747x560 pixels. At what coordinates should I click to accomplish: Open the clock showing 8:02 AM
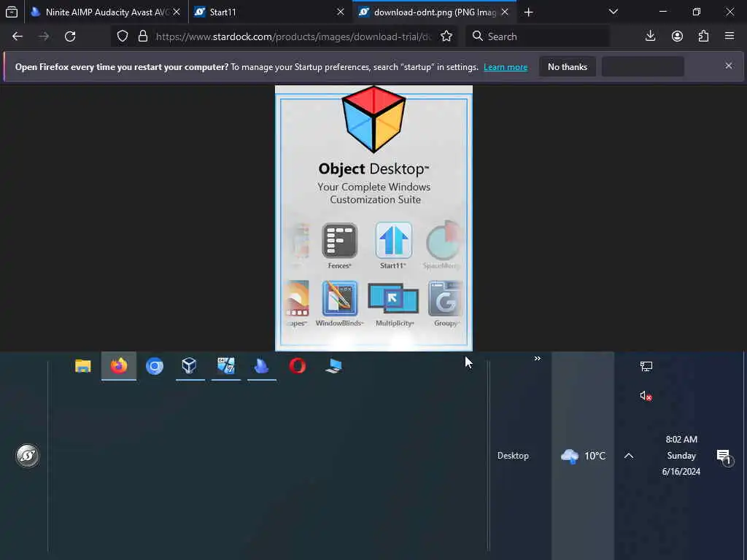tap(681, 456)
